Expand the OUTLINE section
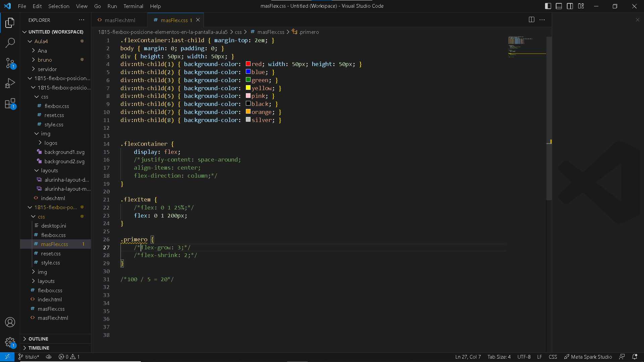644x362 pixels. pos(55,339)
